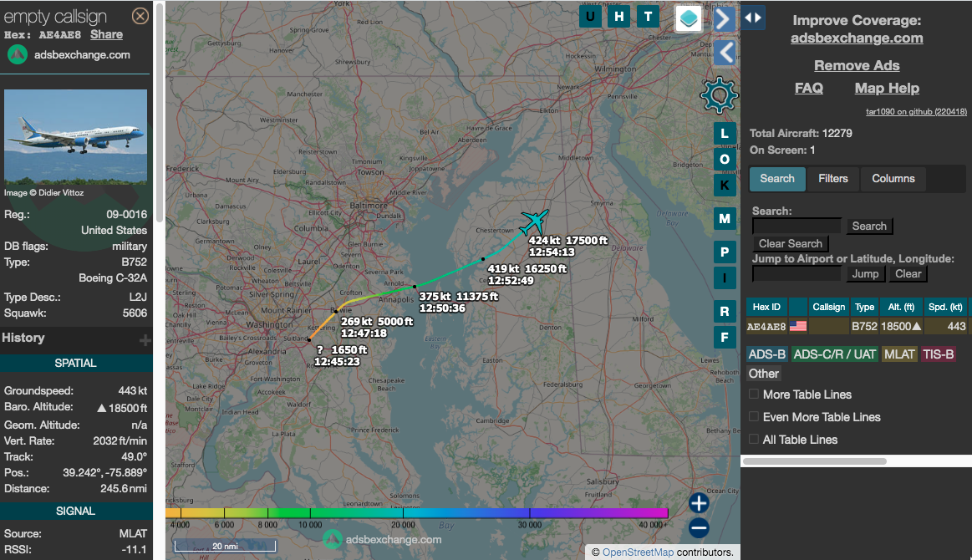Click the SPATIAL section header
This screenshot has width=972, height=560.
coord(75,363)
